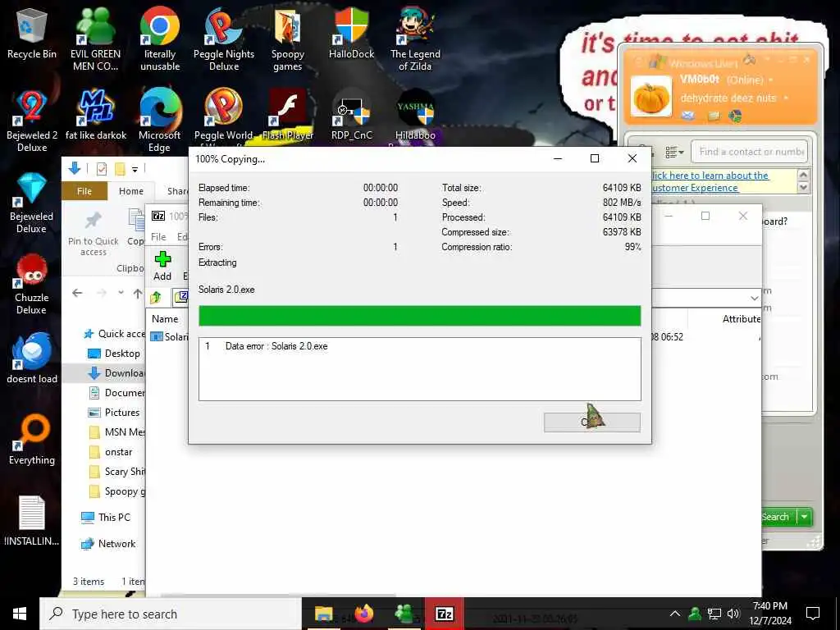This screenshot has width=840, height=630.
Task: Click the green Search button in Messenger
Action: coord(776,517)
